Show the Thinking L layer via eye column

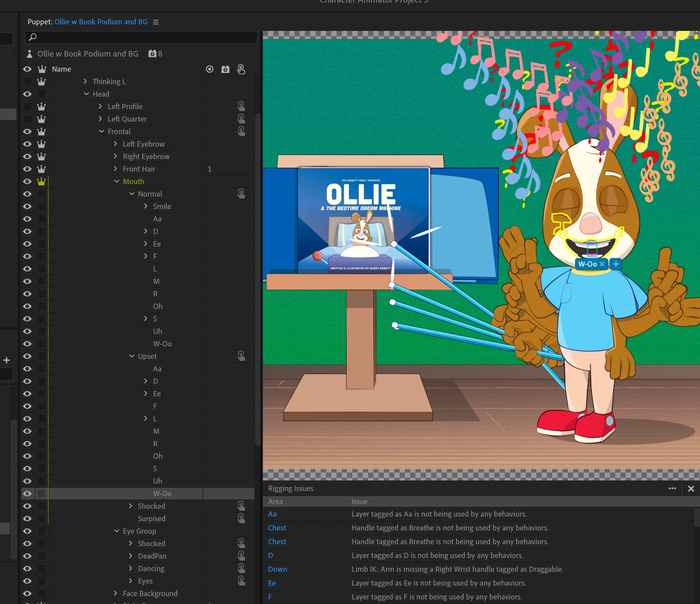point(27,81)
